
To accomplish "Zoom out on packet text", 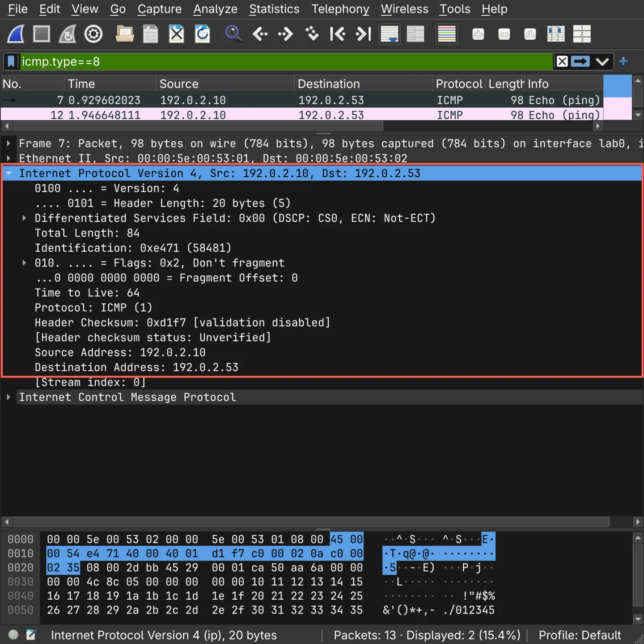I will [504, 34].
